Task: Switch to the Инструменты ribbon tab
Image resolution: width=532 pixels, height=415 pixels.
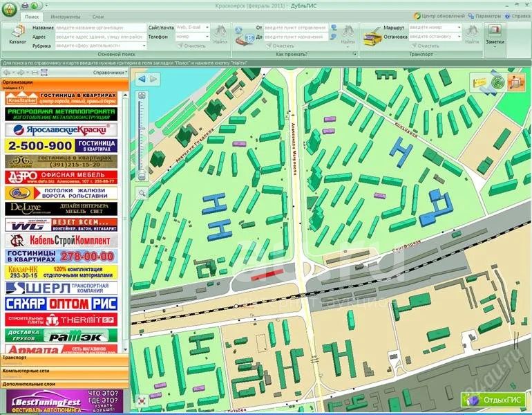Action: [x=66, y=17]
